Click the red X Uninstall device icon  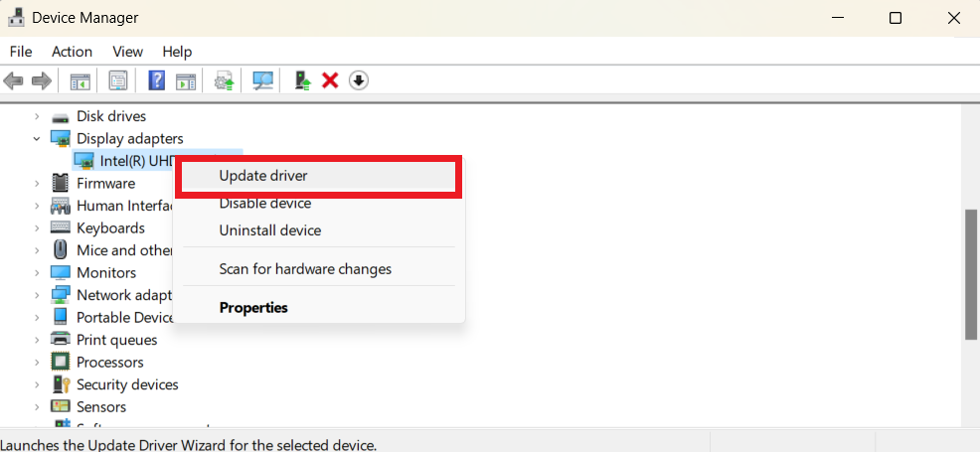pyautogui.click(x=330, y=80)
